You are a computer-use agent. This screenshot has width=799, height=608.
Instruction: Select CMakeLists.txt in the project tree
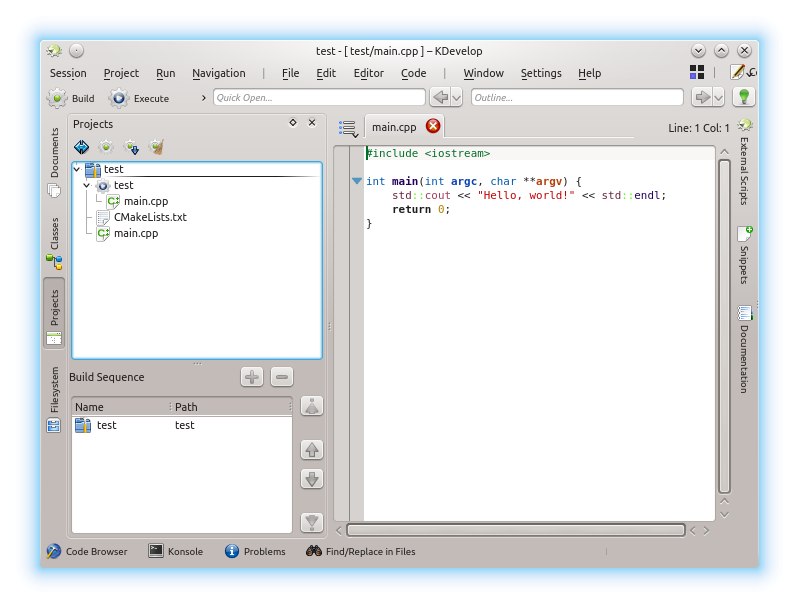(150, 217)
